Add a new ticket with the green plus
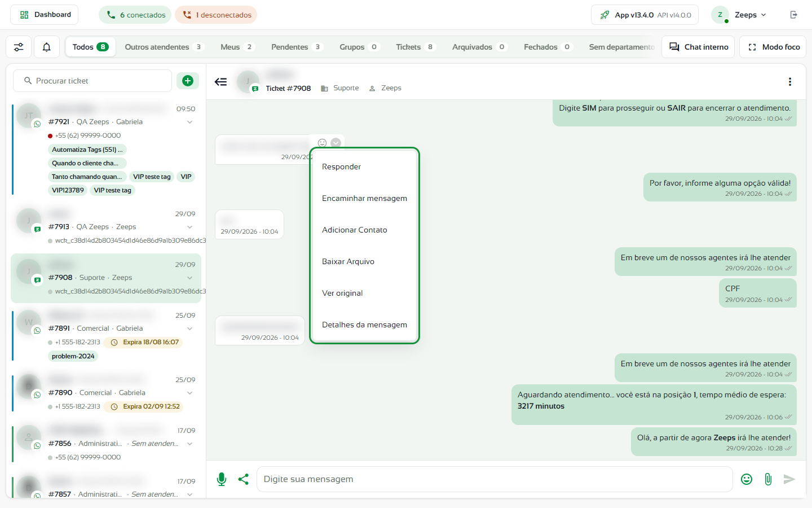 click(x=188, y=81)
